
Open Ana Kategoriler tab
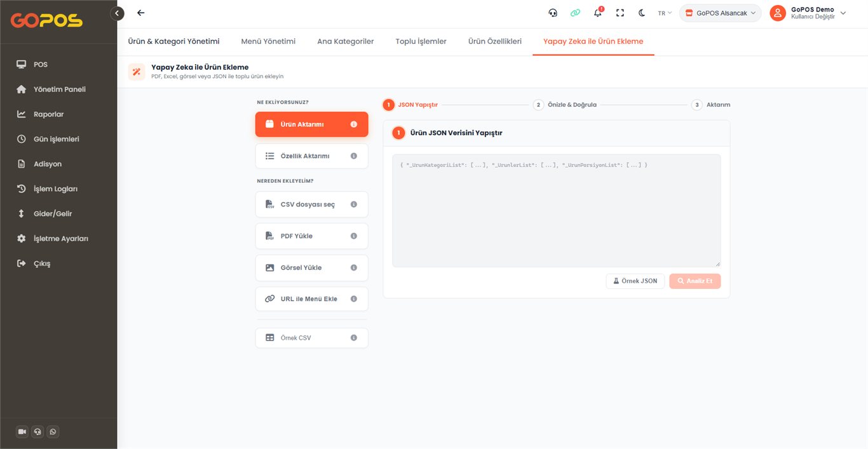pyautogui.click(x=345, y=41)
